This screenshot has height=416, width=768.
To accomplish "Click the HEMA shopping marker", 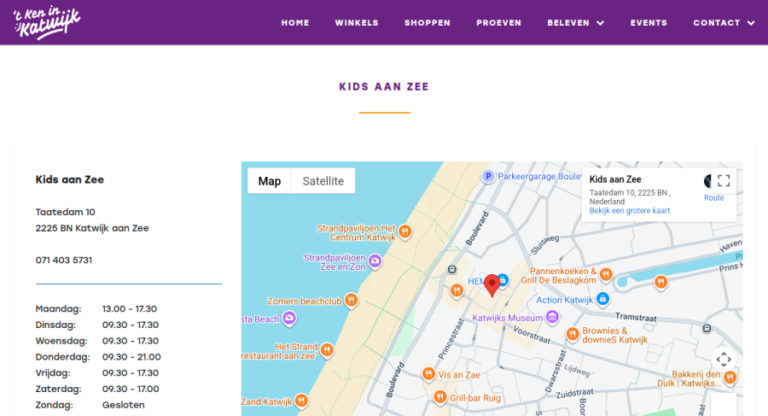I will pos(503,280).
